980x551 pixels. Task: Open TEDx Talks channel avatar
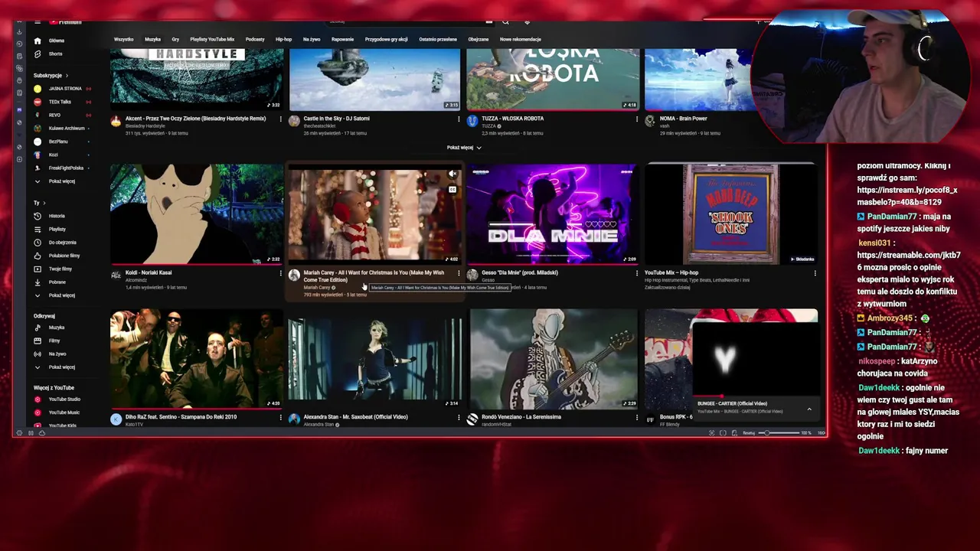pyautogui.click(x=38, y=102)
